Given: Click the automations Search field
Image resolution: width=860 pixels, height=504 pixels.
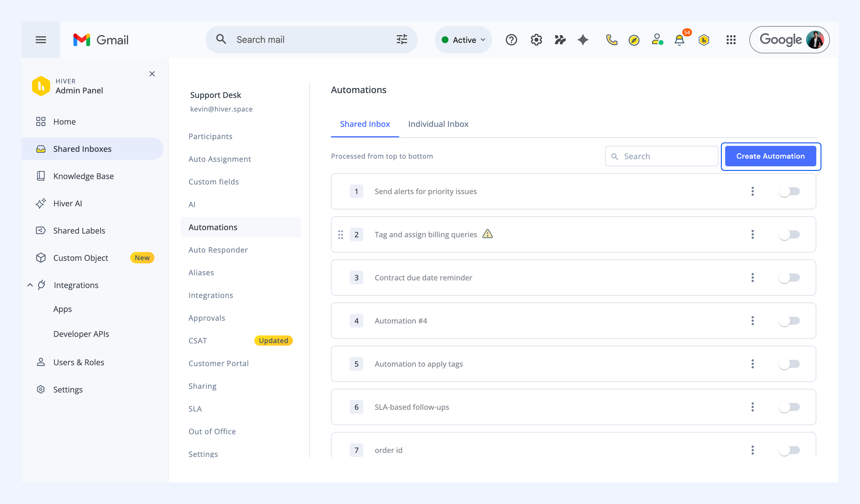Looking at the screenshot, I should click(661, 156).
